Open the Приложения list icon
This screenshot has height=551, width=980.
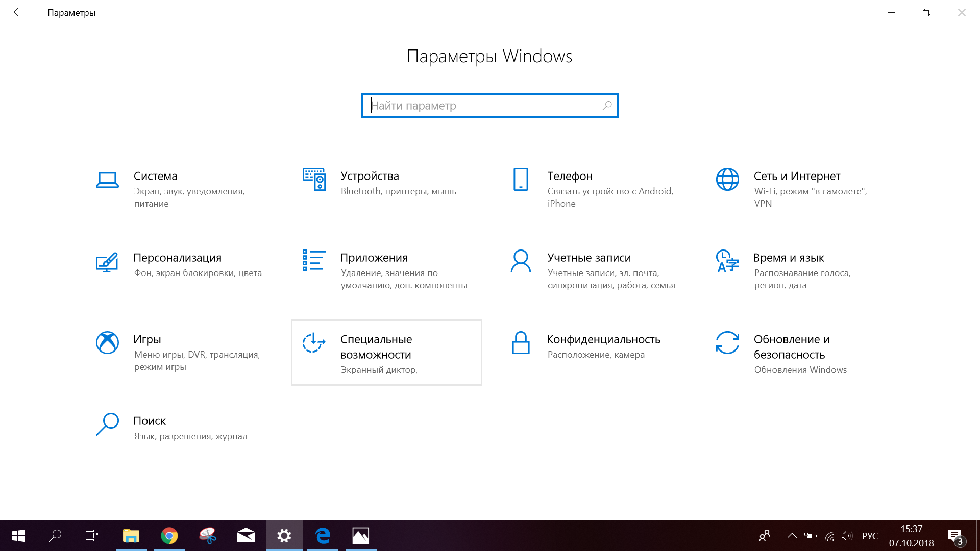[314, 260]
